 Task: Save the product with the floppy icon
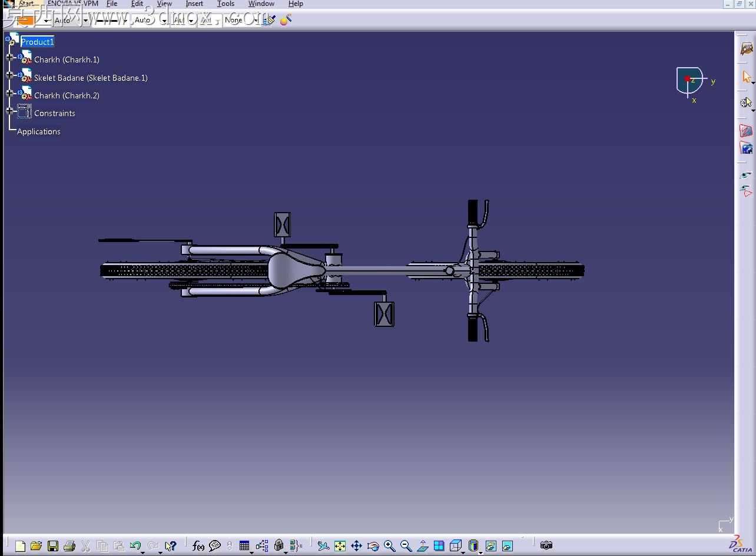pos(53,546)
